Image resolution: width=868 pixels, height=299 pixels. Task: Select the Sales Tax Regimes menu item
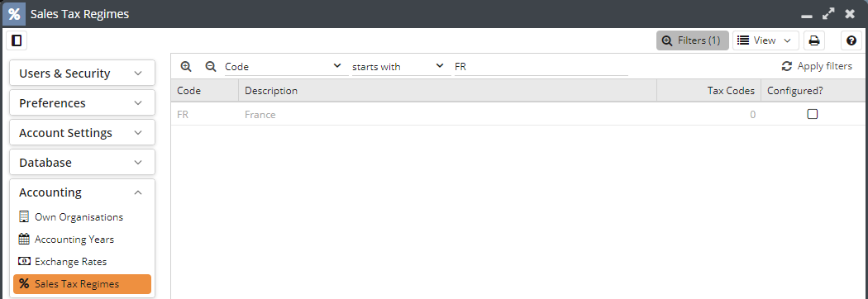82,284
